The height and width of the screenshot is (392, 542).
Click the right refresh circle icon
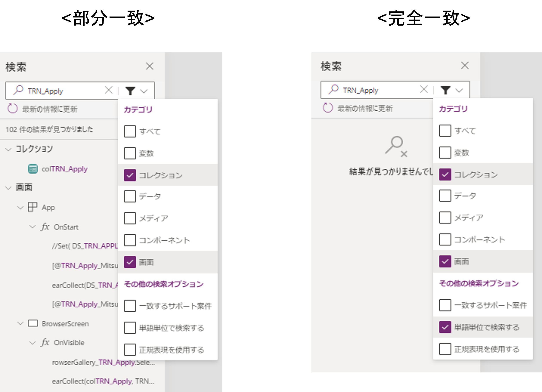click(x=328, y=108)
